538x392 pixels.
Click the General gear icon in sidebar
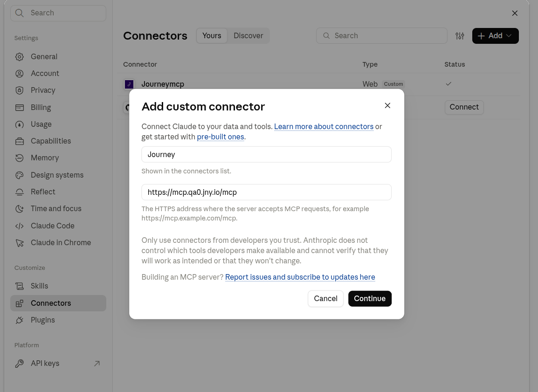coord(20,56)
